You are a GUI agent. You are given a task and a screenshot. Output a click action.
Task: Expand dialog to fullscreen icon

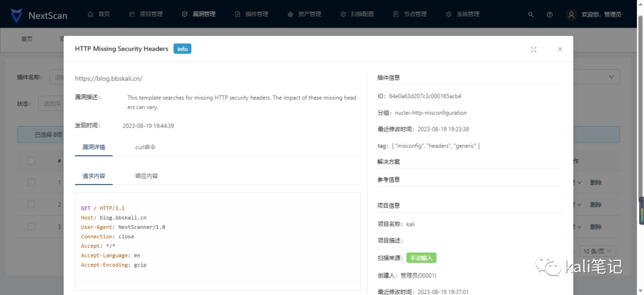534,50
